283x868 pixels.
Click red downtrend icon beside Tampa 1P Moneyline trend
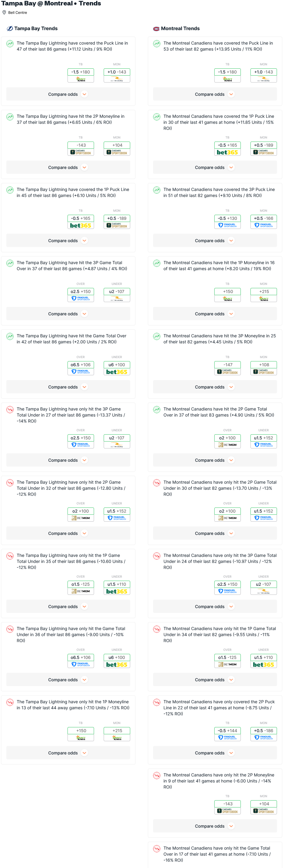10,702
